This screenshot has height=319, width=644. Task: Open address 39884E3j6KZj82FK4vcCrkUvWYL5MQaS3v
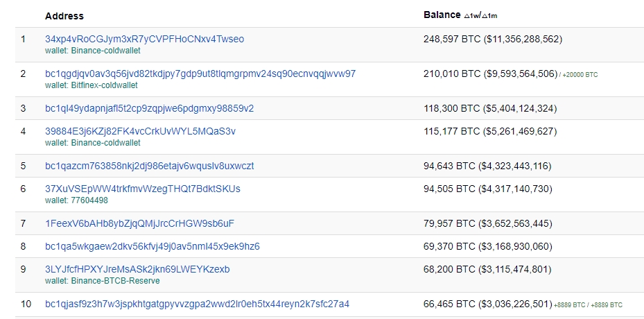point(140,131)
